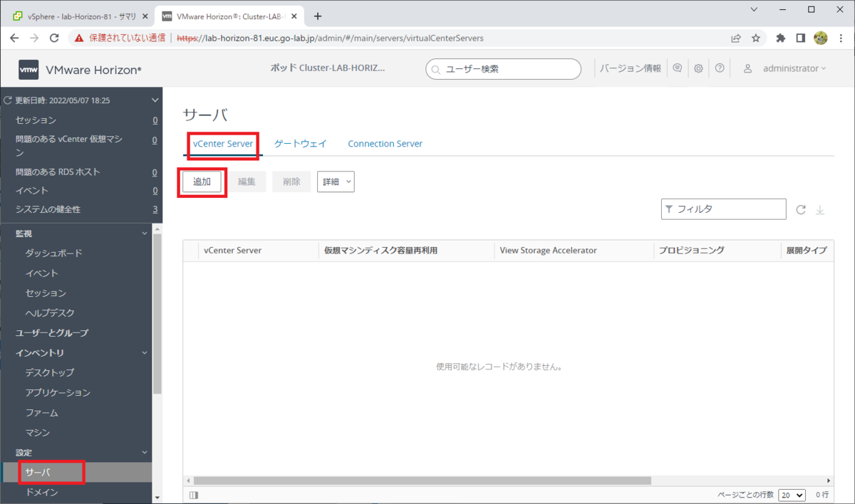
Task: Click the browser profile avatar
Action: tap(820, 38)
